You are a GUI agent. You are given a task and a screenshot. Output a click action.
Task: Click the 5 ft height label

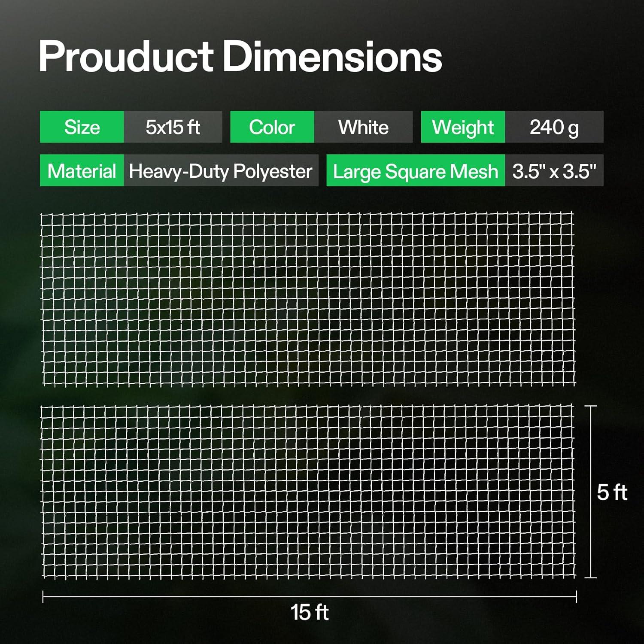pos(612,492)
